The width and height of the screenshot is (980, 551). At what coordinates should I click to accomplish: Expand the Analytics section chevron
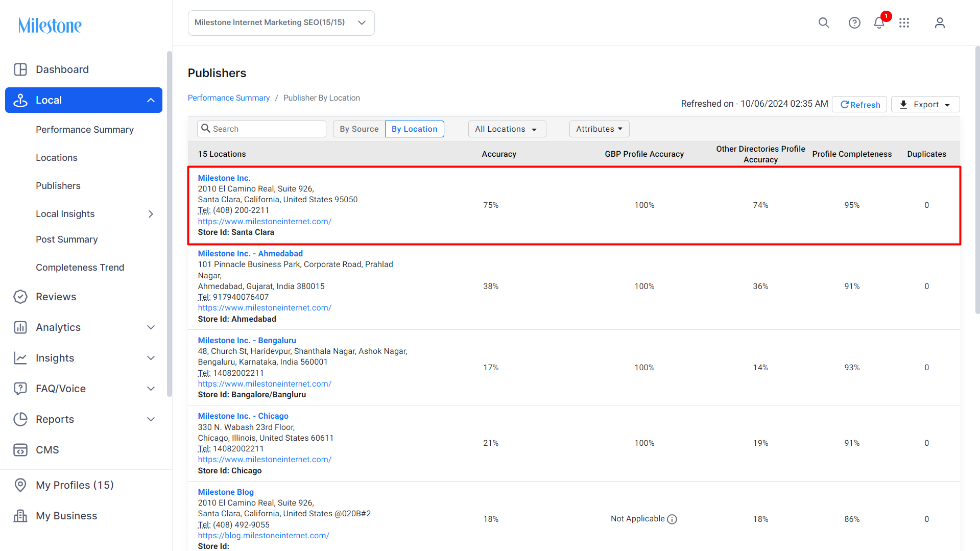[x=151, y=327]
